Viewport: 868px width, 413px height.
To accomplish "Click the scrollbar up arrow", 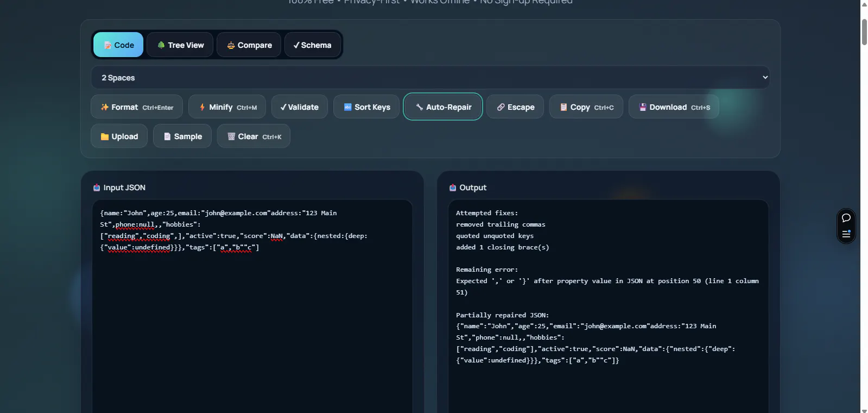I will tap(864, 4).
